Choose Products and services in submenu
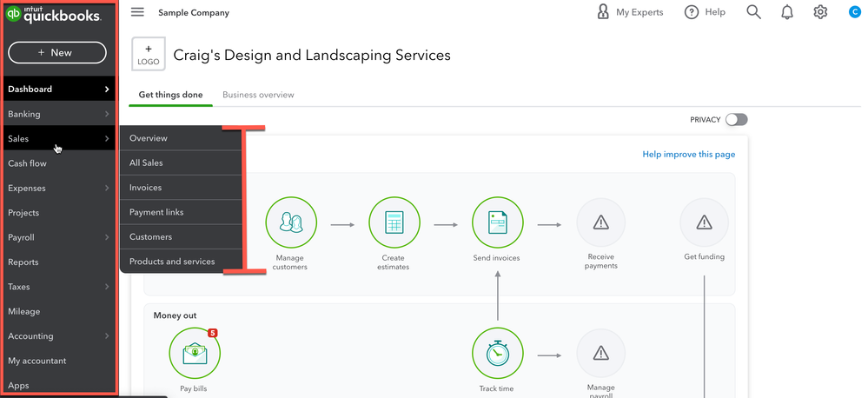 pos(172,262)
